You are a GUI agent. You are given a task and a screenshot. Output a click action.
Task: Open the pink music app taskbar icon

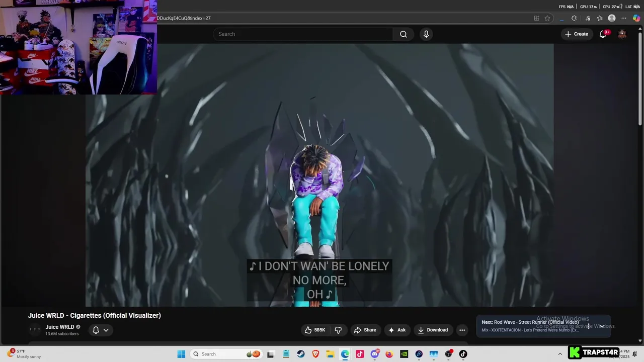[360, 354]
